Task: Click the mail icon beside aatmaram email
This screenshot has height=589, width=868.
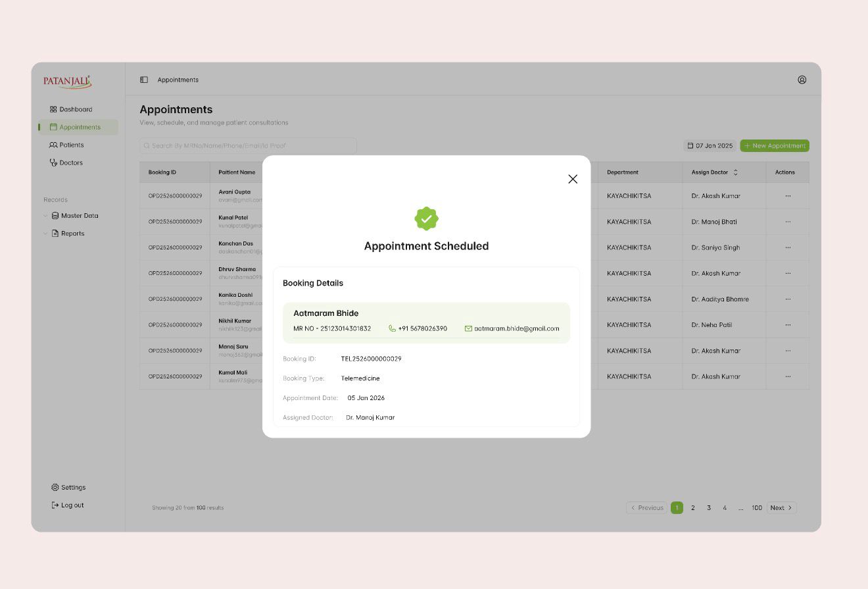Action: click(x=469, y=328)
